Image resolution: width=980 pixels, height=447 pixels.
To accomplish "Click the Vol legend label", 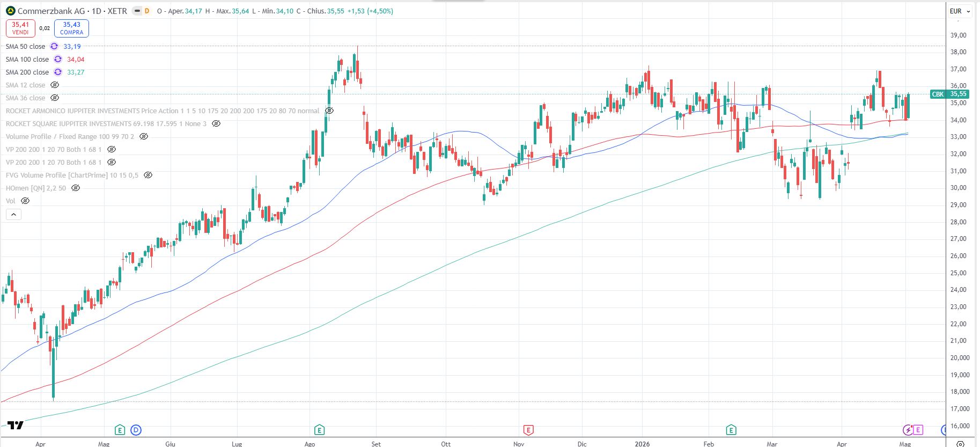I will coord(11,201).
